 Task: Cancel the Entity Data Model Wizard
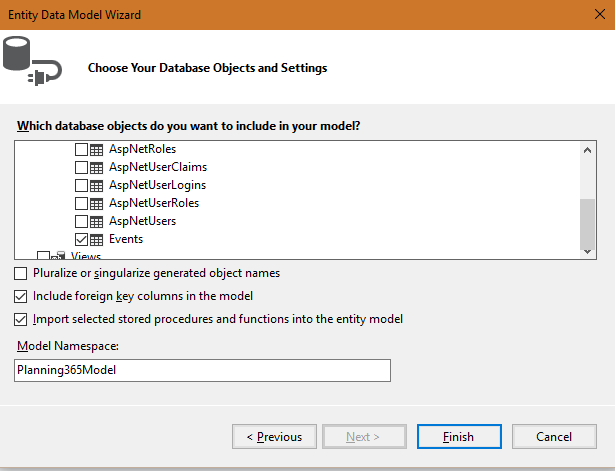click(x=554, y=437)
